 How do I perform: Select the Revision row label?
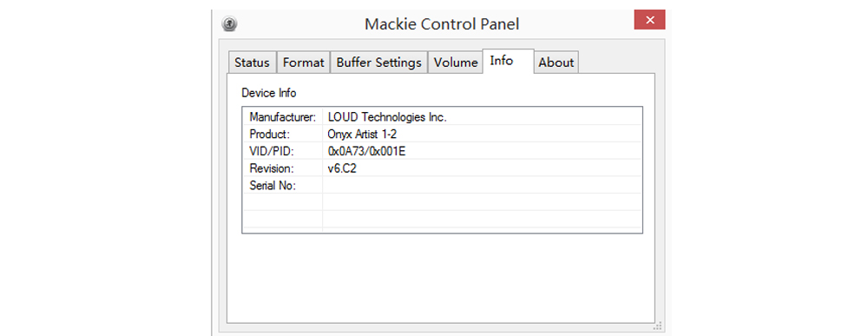[x=271, y=168]
